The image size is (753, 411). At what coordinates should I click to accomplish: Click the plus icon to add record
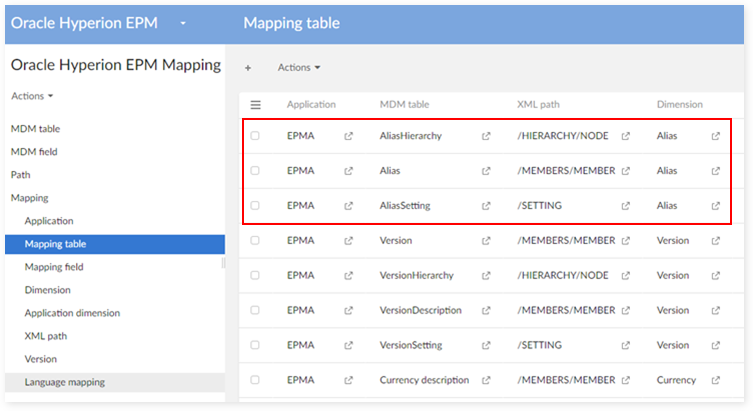248,68
